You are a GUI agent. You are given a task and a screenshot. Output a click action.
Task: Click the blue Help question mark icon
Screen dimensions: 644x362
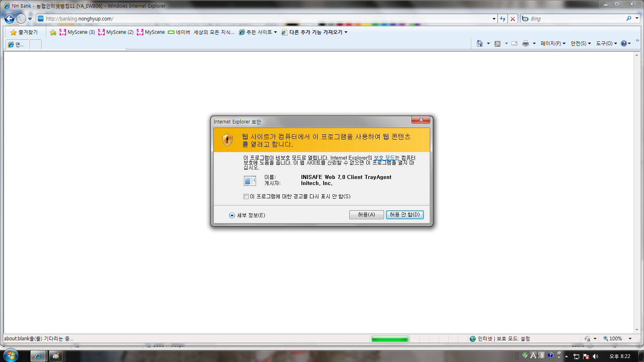(624, 43)
